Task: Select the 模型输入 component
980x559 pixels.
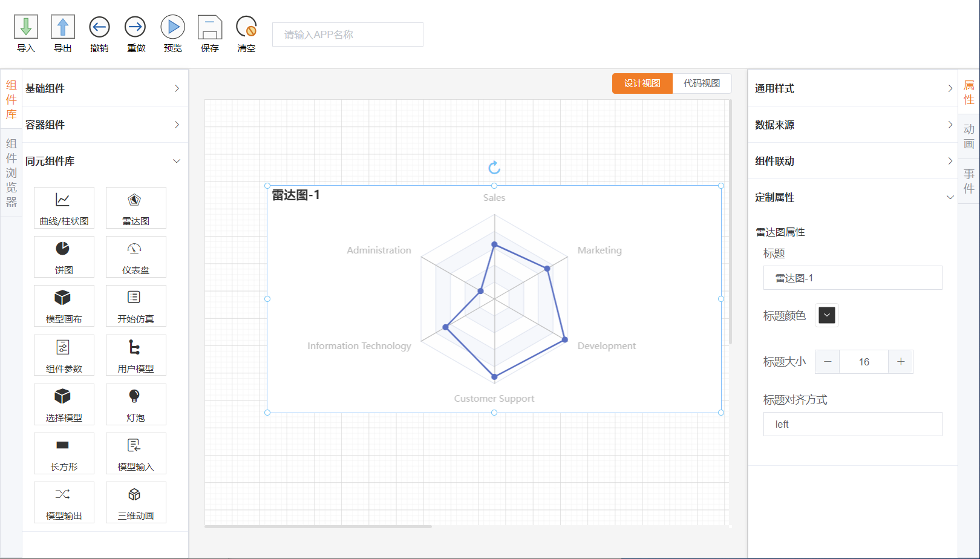Action: pyautogui.click(x=136, y=453)
